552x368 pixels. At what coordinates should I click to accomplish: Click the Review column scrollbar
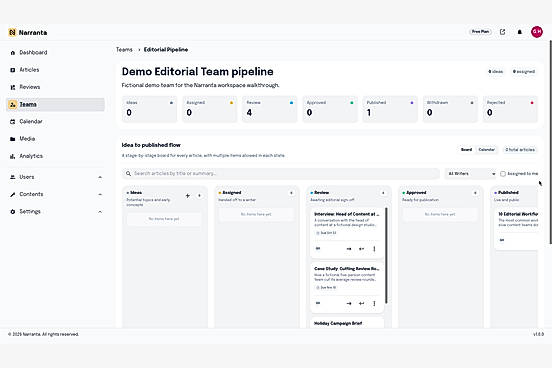click(387, 255)
